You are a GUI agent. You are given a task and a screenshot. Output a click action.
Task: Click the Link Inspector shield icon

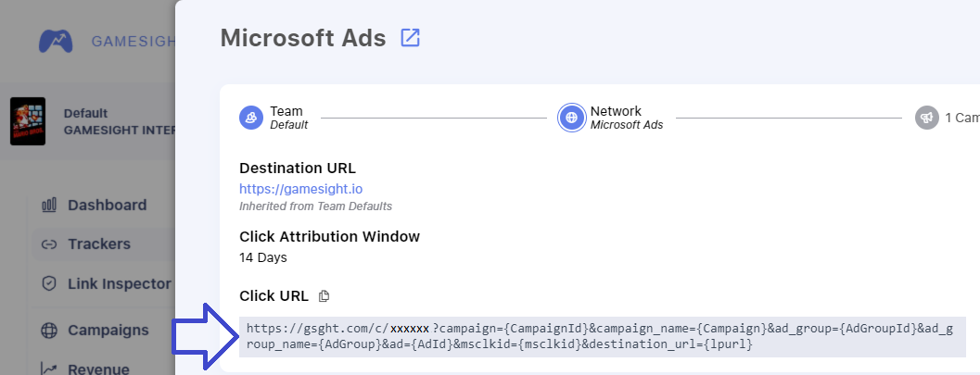pyautogui.click(x=49, y=284)
